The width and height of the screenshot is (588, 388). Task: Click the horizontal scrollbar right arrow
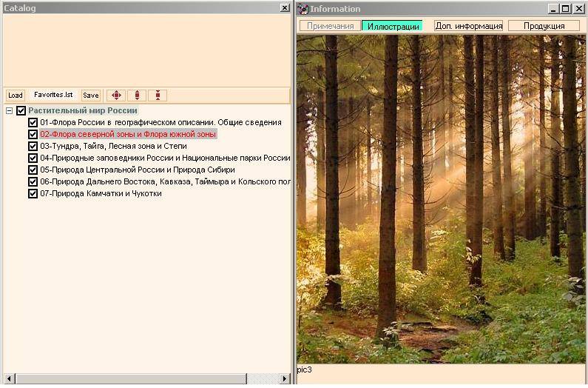click(285, 378)
